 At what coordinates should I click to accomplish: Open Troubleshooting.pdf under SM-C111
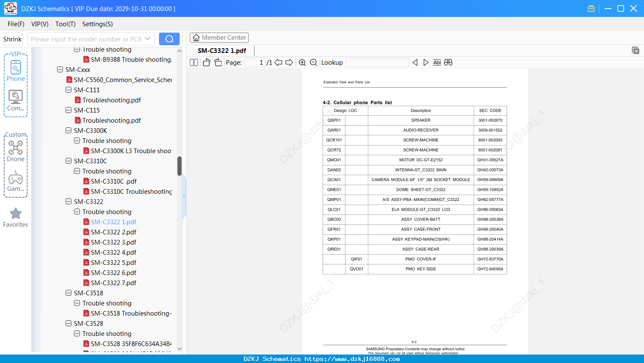[112, 100]
